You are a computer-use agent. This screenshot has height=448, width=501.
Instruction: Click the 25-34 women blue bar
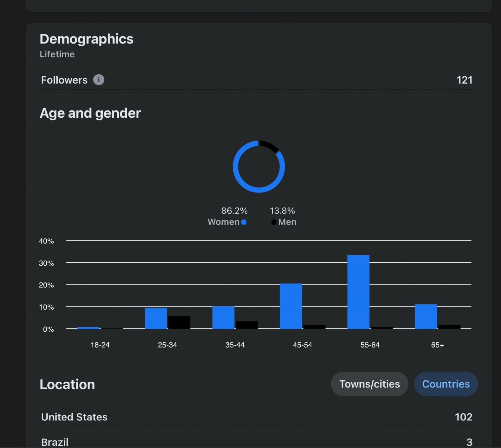pyautogui.click(x=156, y=318)
